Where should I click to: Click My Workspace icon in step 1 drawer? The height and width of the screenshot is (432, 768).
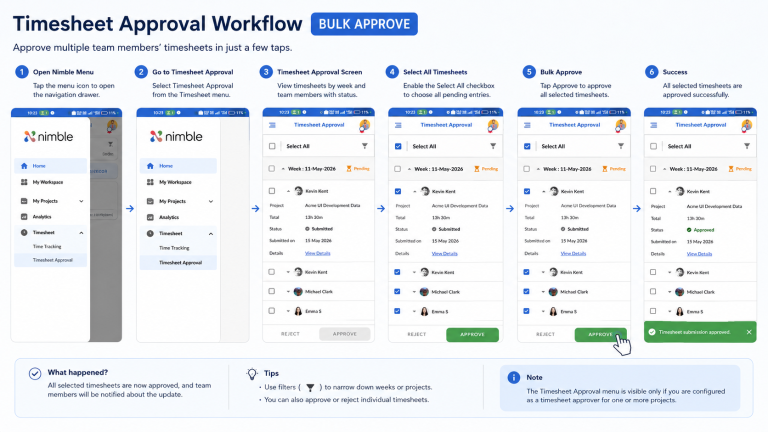24,182
